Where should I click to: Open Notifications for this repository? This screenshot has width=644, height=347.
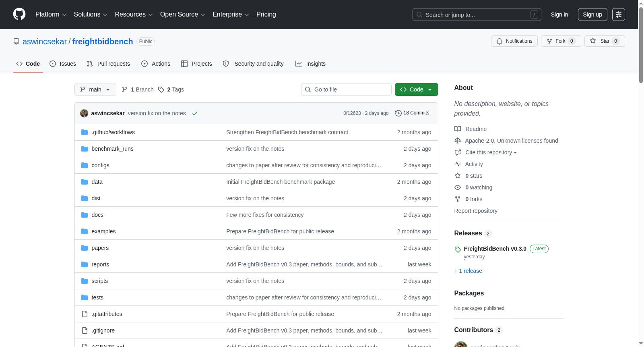[x=514, y=41]
